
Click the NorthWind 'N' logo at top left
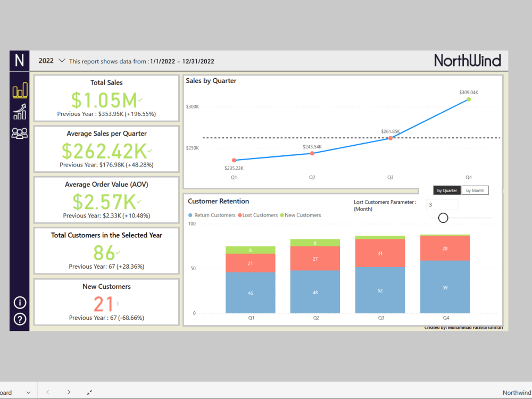[x=19, y=61]
